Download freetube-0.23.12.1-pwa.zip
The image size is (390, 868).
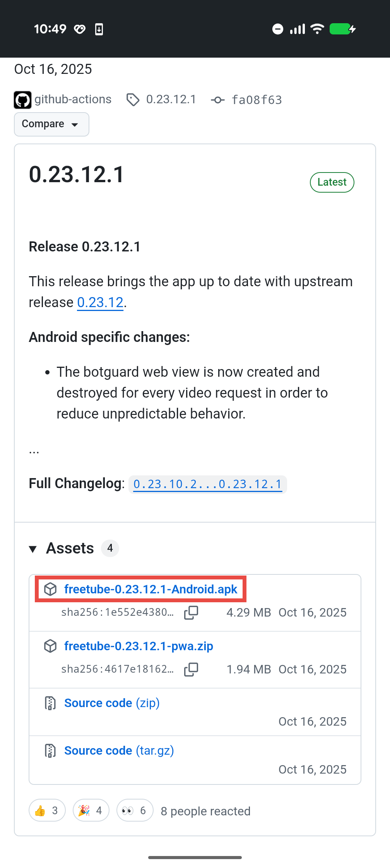point(139,646)
